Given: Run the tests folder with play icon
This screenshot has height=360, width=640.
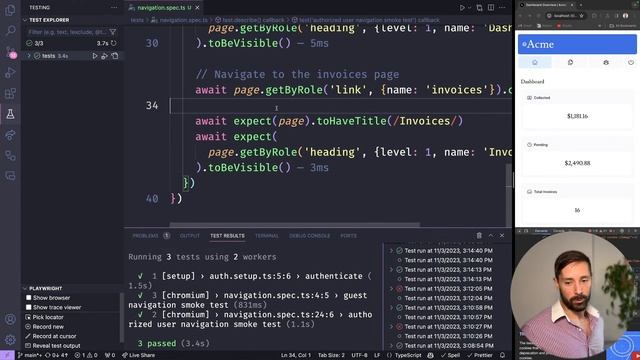Looking at the screenshot, I should click(x=95, y=56).
